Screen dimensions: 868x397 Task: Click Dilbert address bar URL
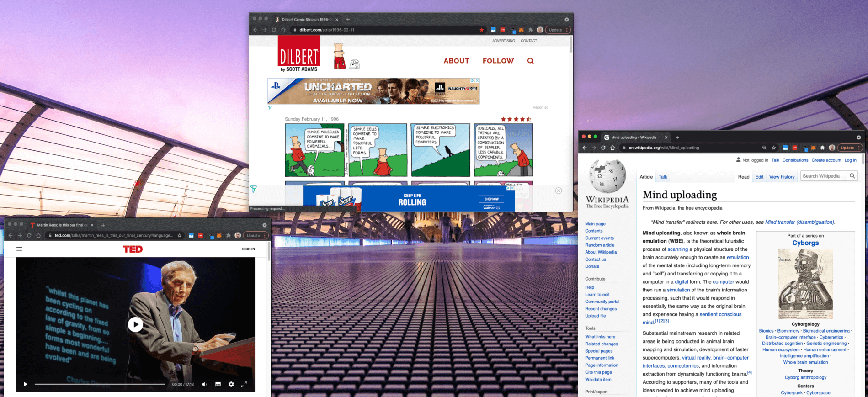tap(327, 30)
